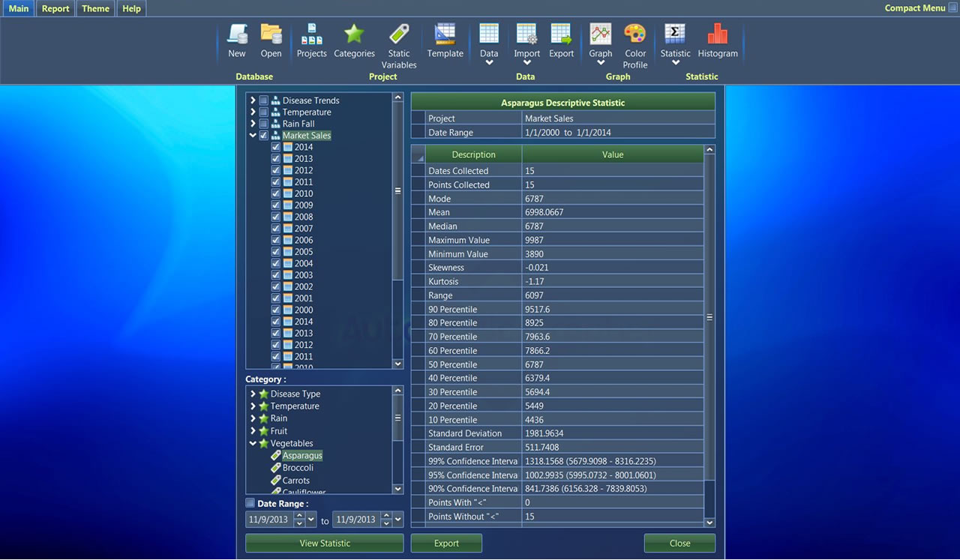Expand the Rain Fall project node

coord(253,124)
